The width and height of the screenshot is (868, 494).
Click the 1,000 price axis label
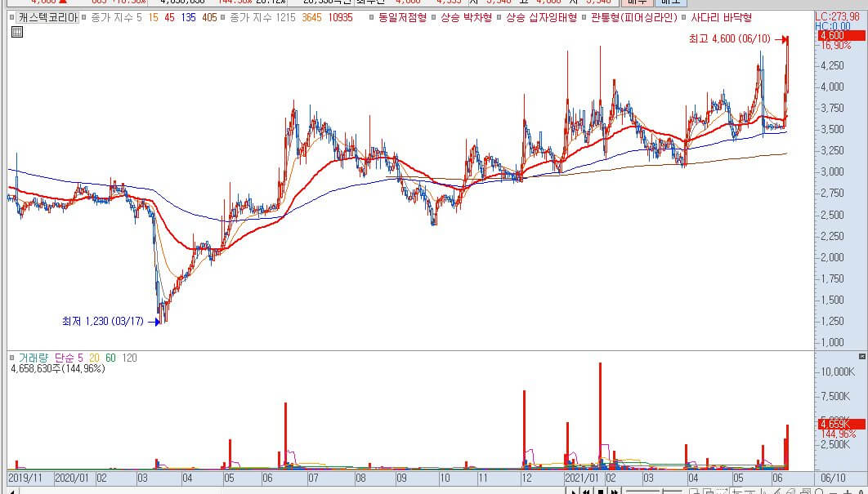click(x=832, y=342)
